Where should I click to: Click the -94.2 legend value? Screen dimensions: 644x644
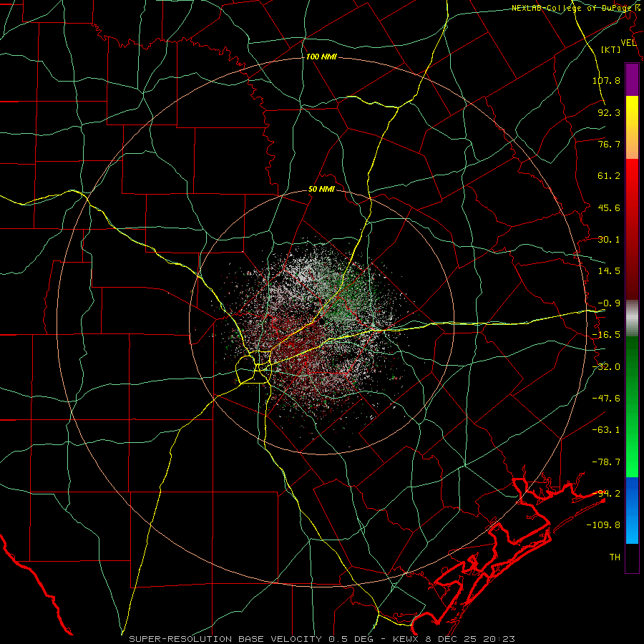point(606,493)
